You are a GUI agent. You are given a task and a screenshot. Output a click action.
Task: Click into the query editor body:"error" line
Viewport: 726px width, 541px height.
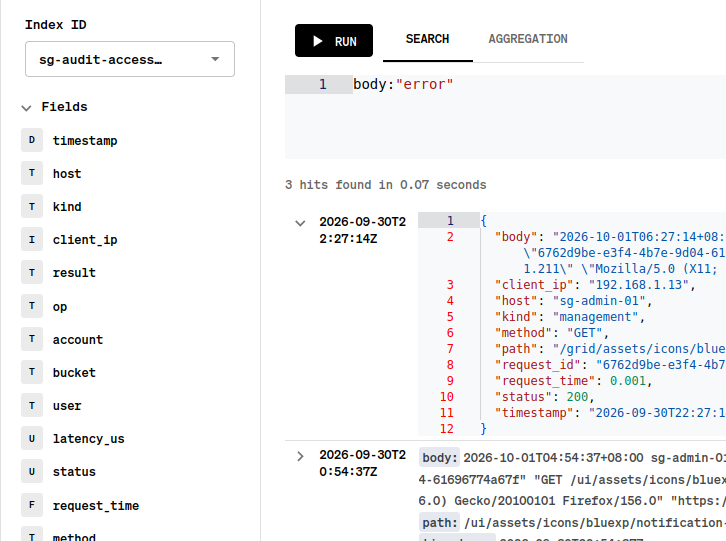click(x=403, y=84)
